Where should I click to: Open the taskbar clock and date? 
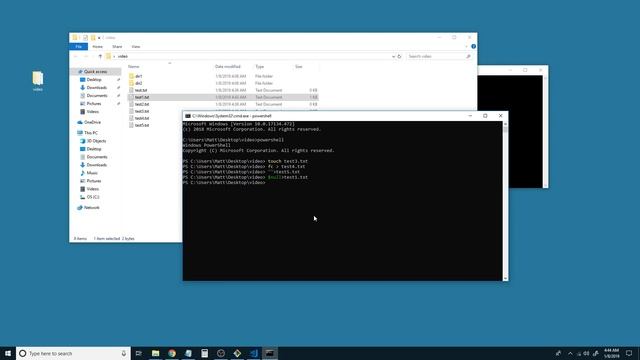pos(611,353)
